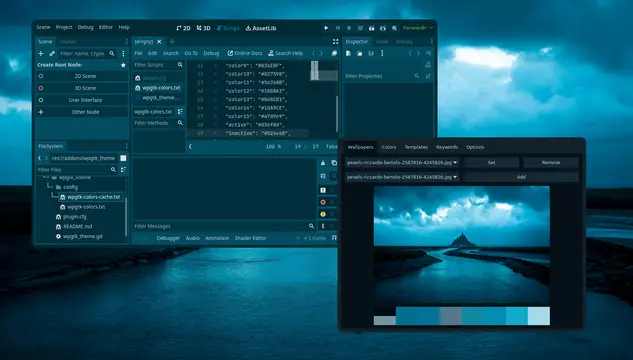Image resolution: width=633 pixels, height=360 pixels.
Task: Copy the output log contents icon
Action: click(334, 163)
